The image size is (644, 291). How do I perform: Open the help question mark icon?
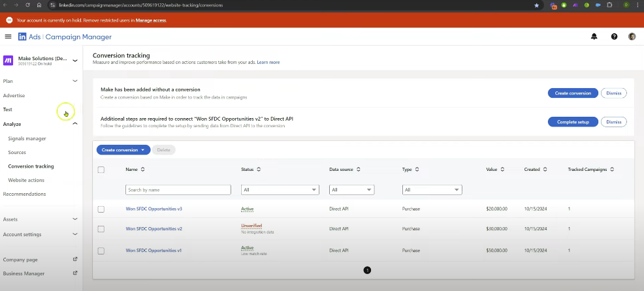coord(614,37)
